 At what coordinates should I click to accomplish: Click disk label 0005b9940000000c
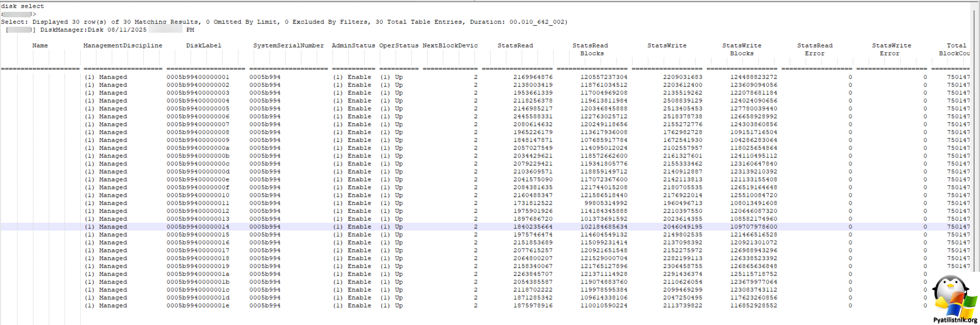(x=198, y=164)
